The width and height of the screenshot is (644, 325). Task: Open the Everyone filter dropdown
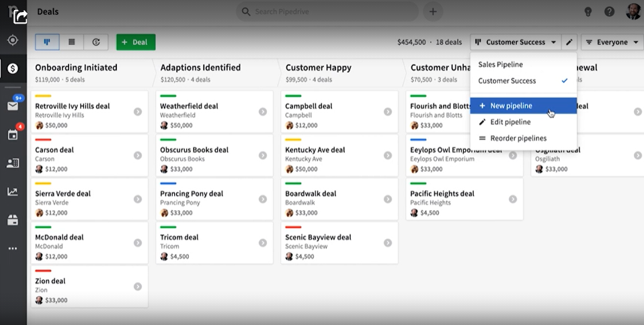tap(612, 42)
